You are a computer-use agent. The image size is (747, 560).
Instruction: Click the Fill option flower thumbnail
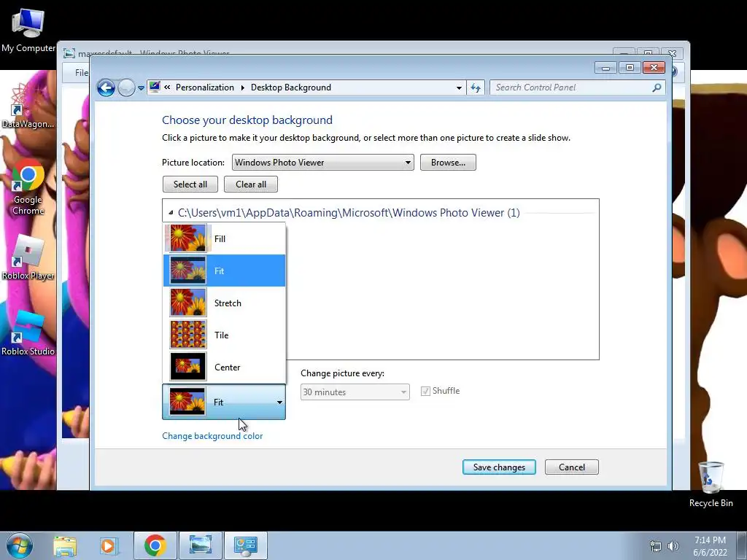pyautogui.click(x=188, y=238)
